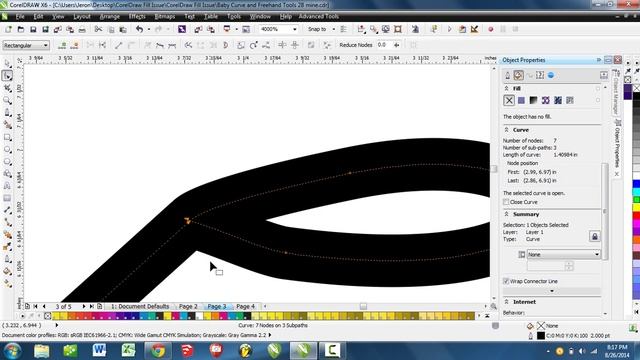Screen dimensions: 640x360
Task: Toggle the Close Curve checkbox
Action: 506,202
